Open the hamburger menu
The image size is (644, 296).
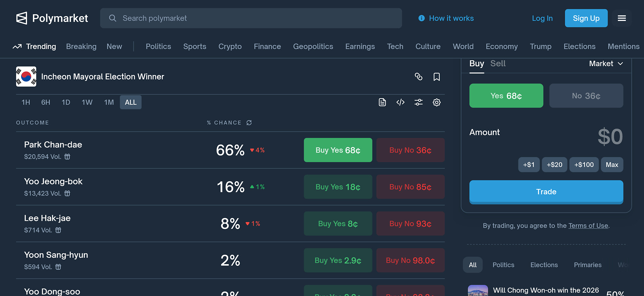point(622,18)
